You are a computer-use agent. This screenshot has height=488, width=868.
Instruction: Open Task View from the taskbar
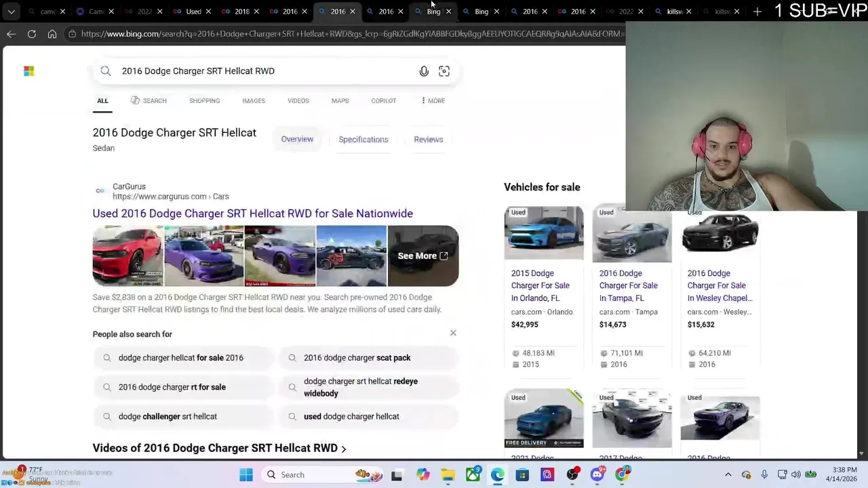[x=397, y=475]
